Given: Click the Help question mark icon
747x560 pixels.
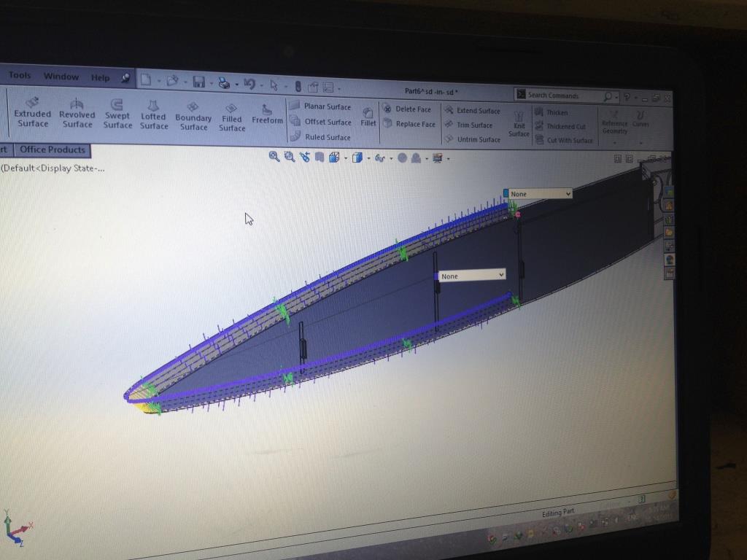Looking at the screenshot, I should click(627, 98).
